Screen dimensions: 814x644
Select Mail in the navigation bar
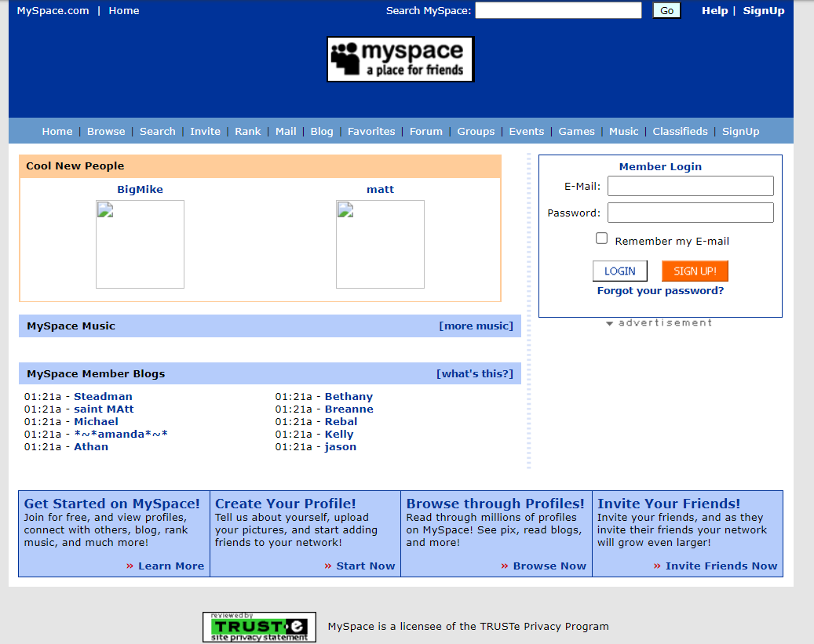pos(286,131)
